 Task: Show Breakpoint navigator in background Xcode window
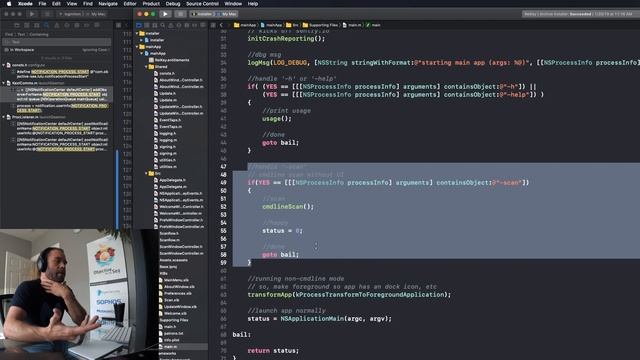pos(87,25)
